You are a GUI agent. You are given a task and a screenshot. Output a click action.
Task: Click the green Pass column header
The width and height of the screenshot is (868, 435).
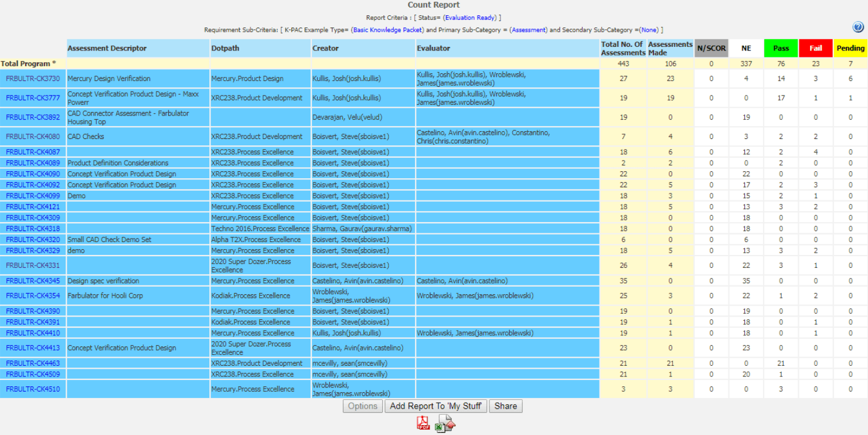click(x=781, y=48)
